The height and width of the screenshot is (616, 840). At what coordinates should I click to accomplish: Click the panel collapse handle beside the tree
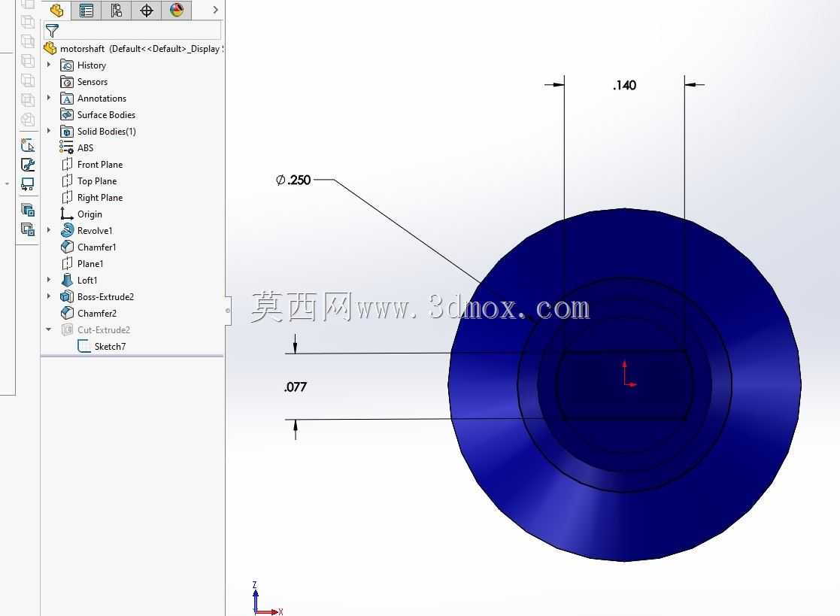point(228,311)
